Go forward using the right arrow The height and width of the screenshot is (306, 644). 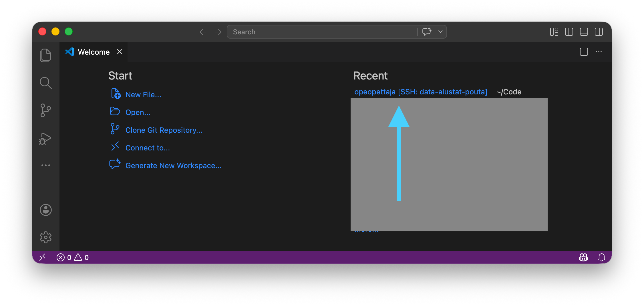(x=218, y=32)
